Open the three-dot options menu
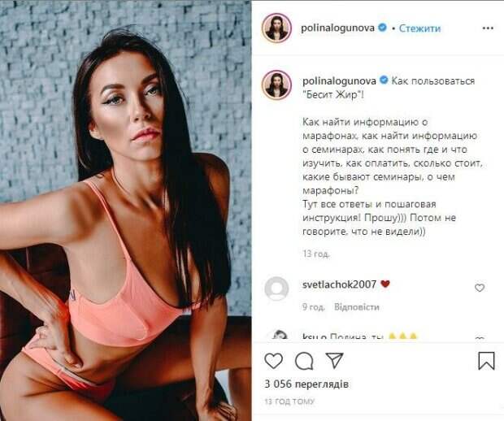 click(x=488, y=28)
